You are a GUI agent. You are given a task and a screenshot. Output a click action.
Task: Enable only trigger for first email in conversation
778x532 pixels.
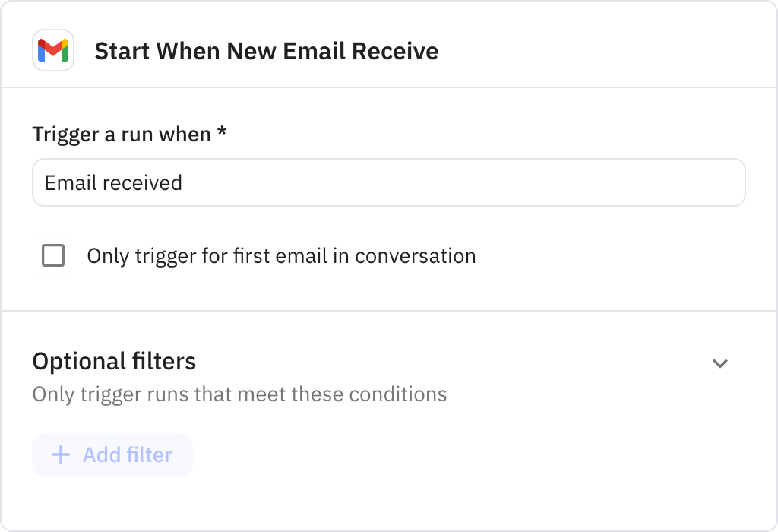[53, 256]
